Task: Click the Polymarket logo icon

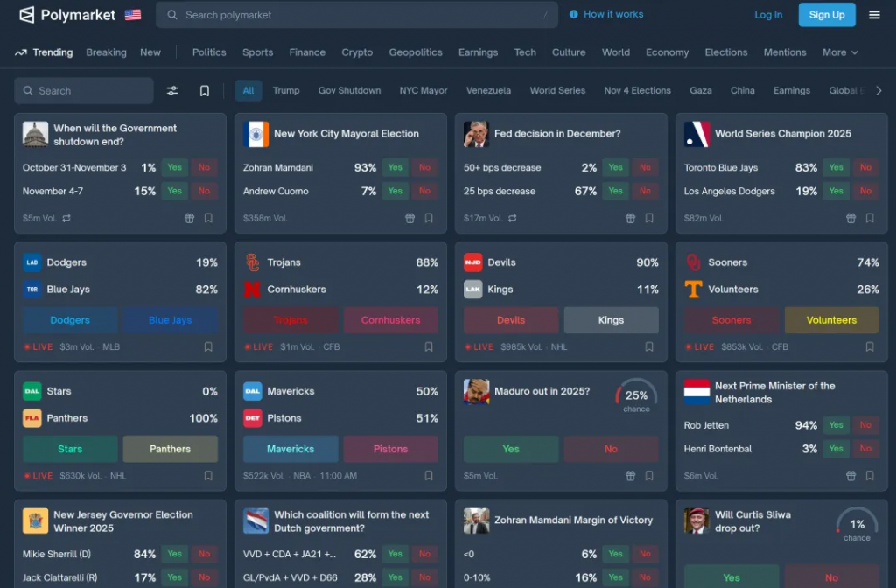Action: (x=27, y=15)
